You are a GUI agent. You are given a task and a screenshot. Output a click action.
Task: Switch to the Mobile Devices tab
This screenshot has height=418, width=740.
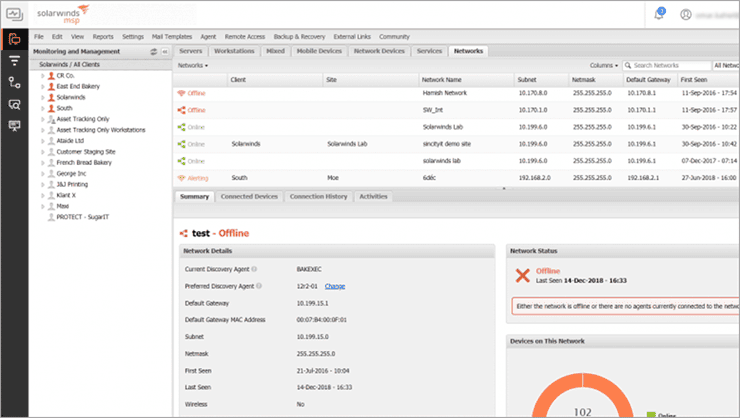[319, 51]
